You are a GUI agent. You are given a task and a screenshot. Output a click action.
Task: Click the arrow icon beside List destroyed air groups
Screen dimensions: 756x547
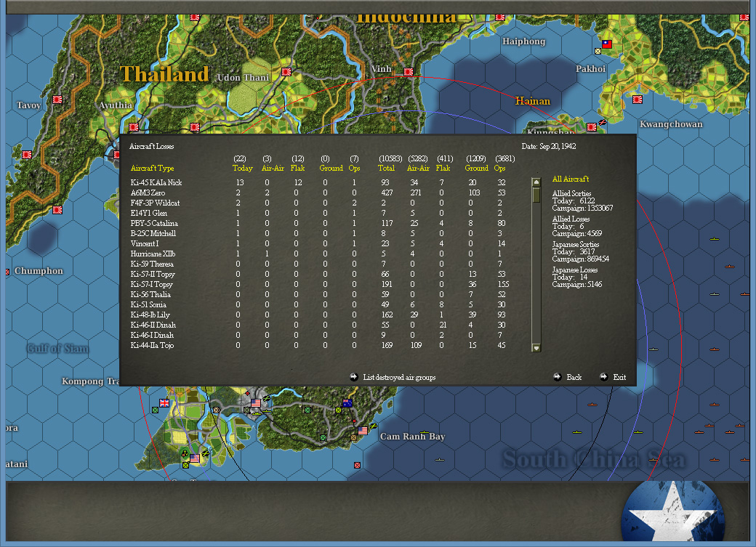354,377
